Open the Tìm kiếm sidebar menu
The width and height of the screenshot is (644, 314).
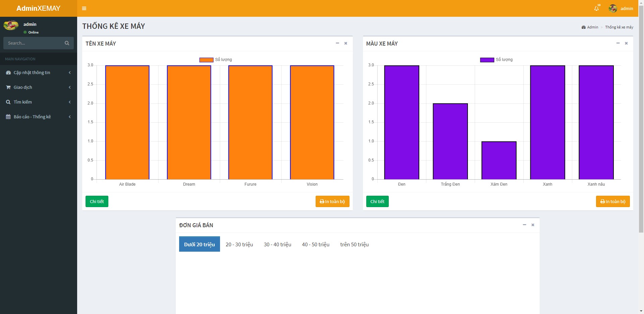click(39, 102)
